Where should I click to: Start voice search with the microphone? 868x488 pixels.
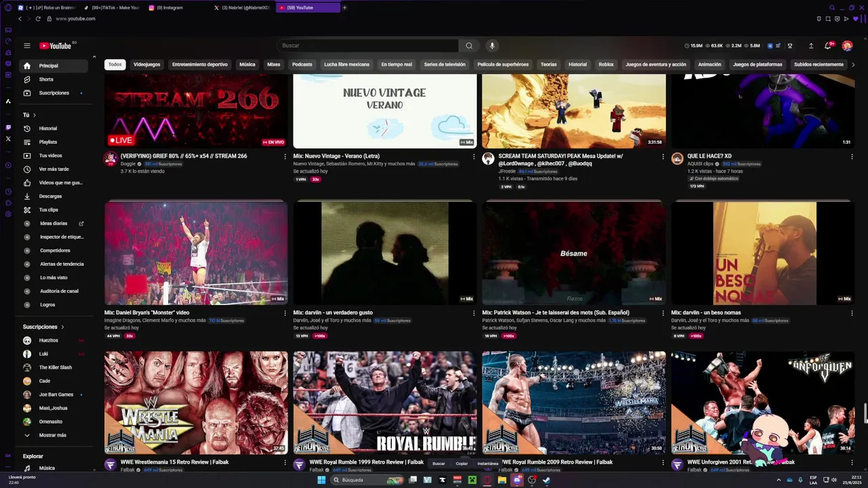click(x=492, y=45)
